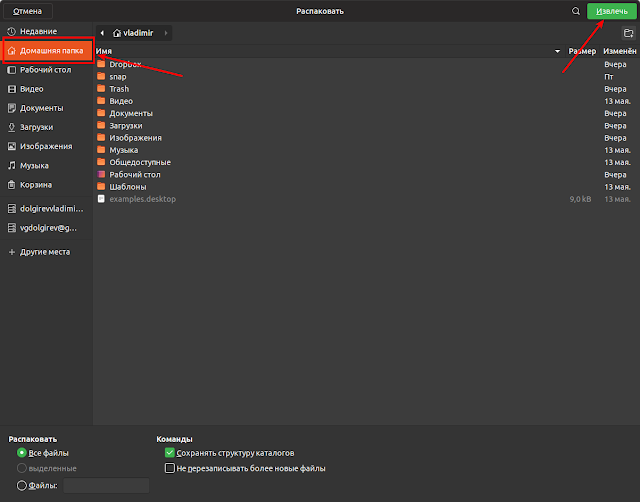Select the выделенные radio button
Image resolution: width=640 pixels, height=502 pixels.
22,468
